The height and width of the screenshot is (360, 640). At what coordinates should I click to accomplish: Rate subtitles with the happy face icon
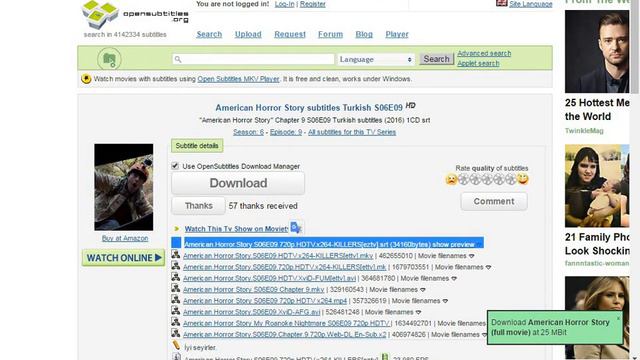(x=522, y=179)
